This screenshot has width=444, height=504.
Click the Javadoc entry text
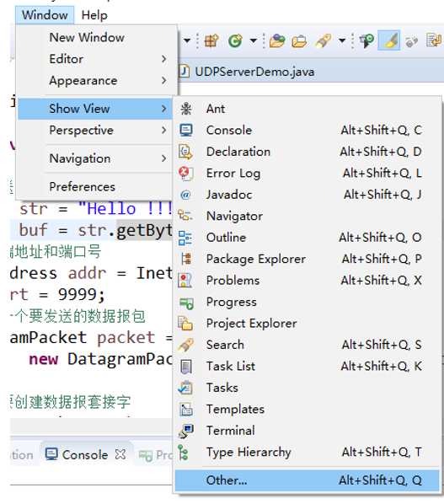click(x=229, y=195)
